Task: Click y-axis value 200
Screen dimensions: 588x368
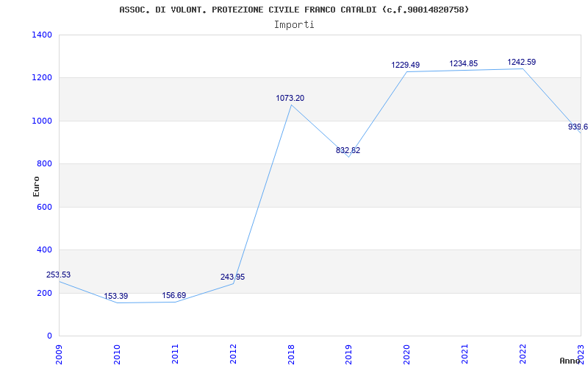Action: tap(45, 293)
